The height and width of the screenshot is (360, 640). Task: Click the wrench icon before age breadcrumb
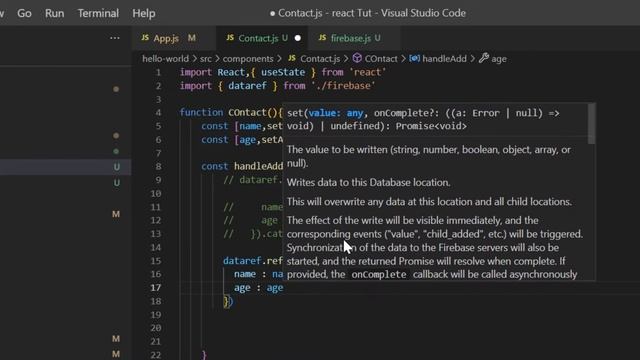pos(484,58)
